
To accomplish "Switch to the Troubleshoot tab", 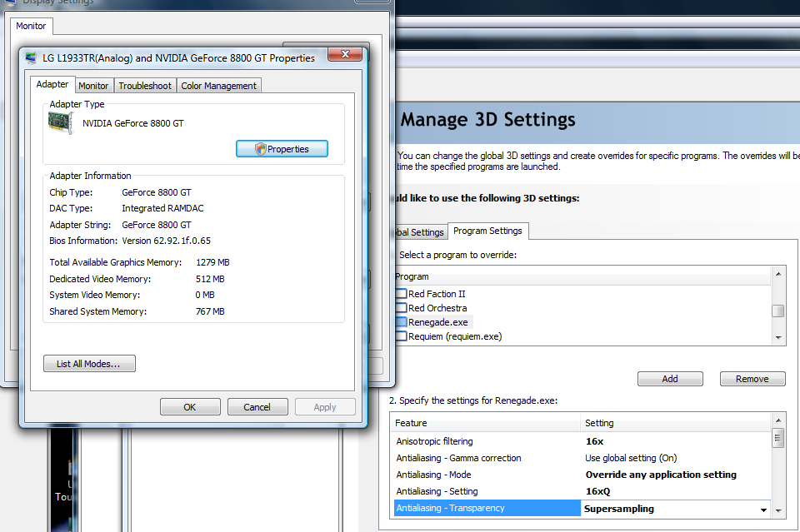I will pos(145,86).
